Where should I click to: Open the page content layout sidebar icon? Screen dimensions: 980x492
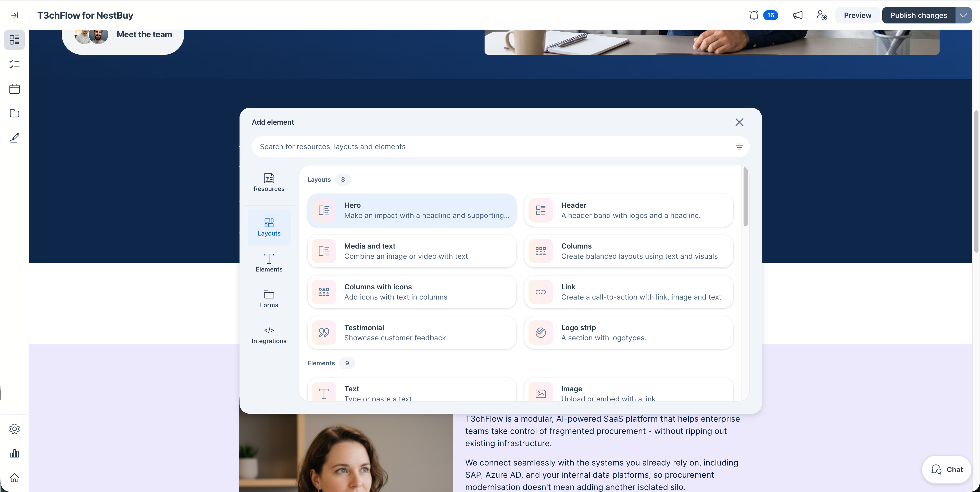(15, 40)
